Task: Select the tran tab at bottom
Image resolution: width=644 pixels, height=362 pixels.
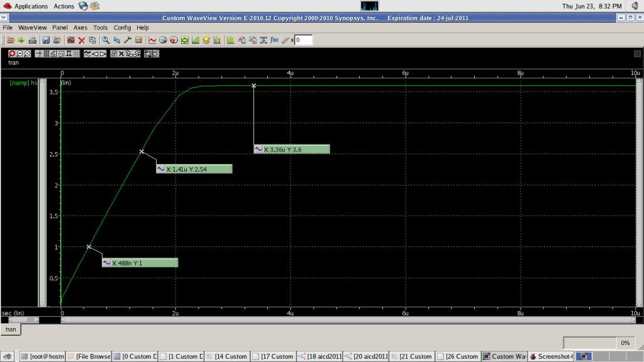Action: tap(11, 329)
